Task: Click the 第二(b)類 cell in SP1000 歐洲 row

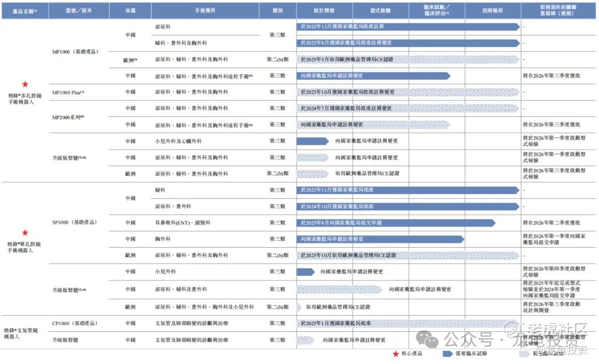Action: 278,255
